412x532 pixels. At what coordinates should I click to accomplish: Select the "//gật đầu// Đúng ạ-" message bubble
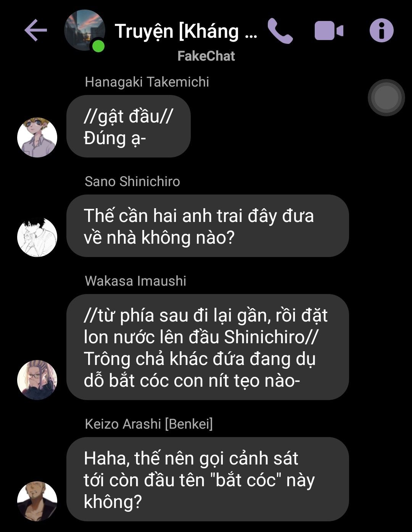click(x=129, y=126)
